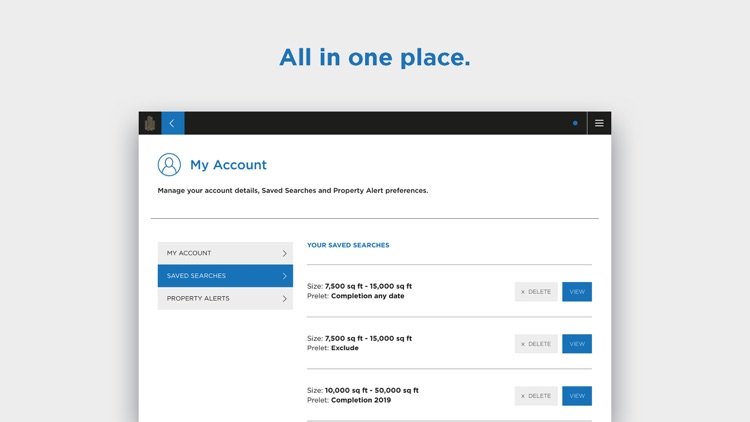Click the Your Saved Searches heading
The image size is (750, 422).
(348, 245)
